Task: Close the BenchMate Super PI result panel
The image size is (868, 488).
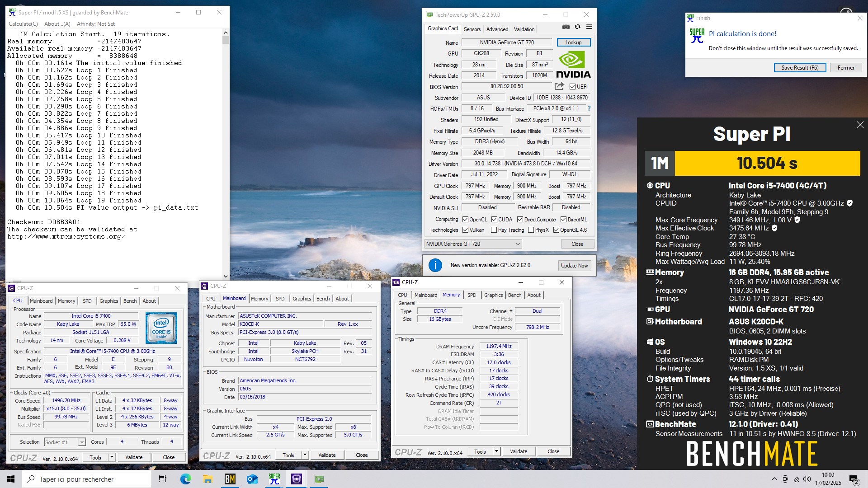Action: coord(860,125)
